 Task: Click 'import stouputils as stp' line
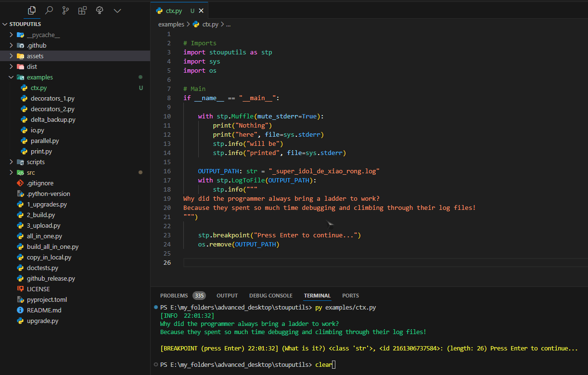click(228, 52)
